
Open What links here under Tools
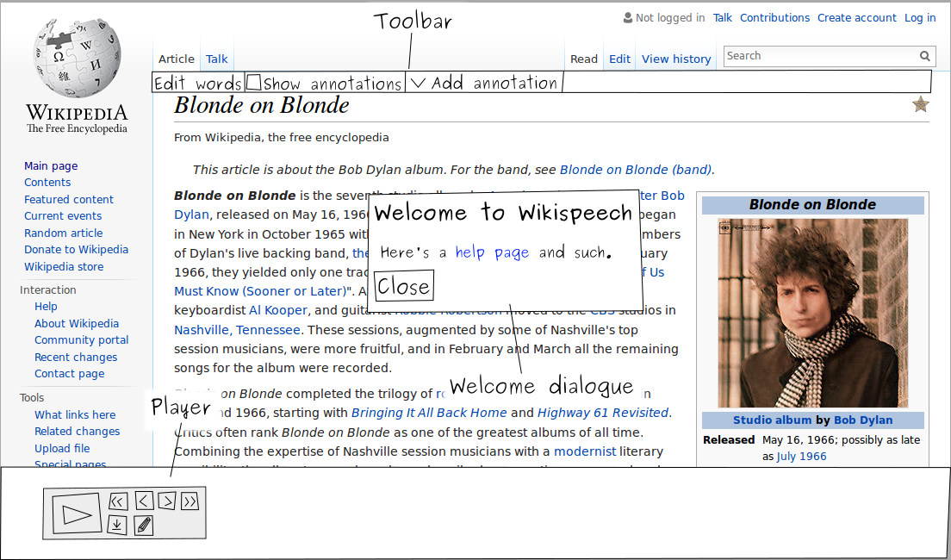point(75,414)
